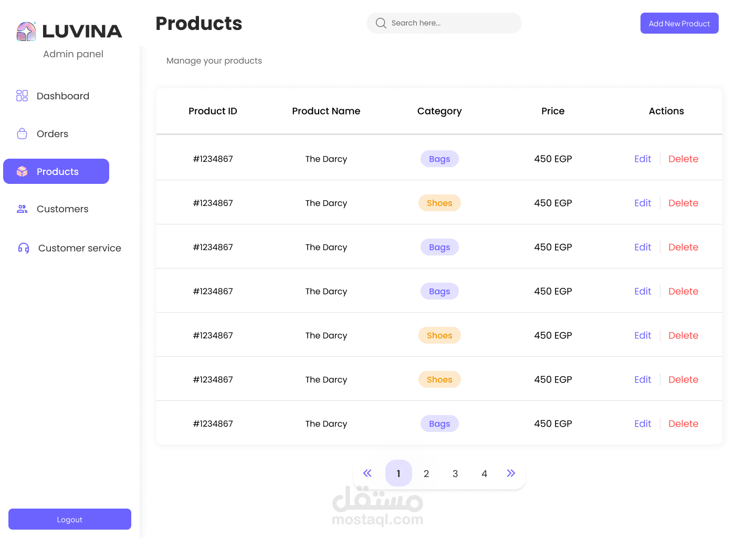Type in the Search here field
This screenshot has width=756, height=538.
coord(451,23)
